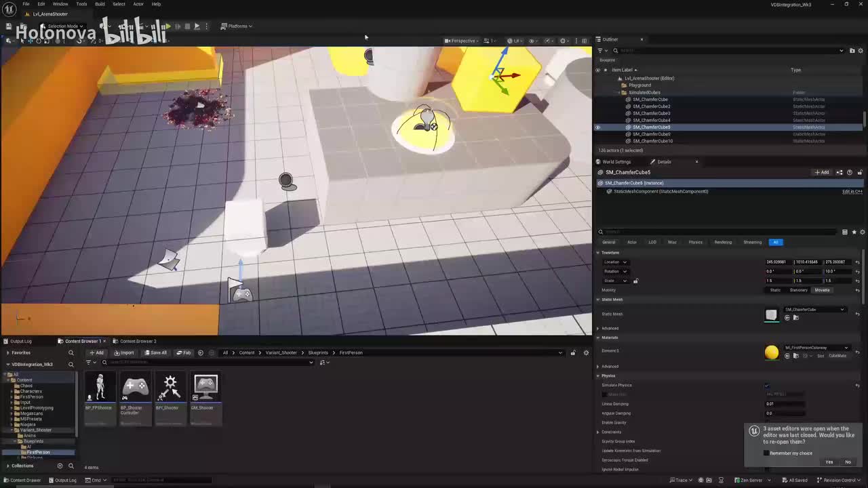Select the BP_ShooterController asset icon
This screenshot has width=868, height=488.
[x=135, y=388]
